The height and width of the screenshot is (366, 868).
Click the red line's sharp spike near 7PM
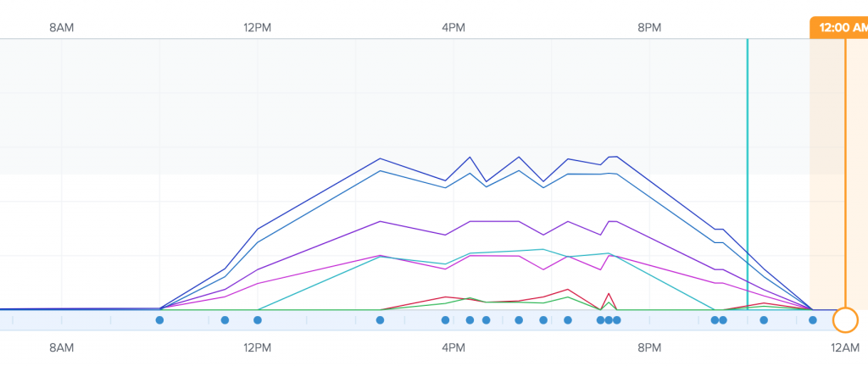(608, 294)
